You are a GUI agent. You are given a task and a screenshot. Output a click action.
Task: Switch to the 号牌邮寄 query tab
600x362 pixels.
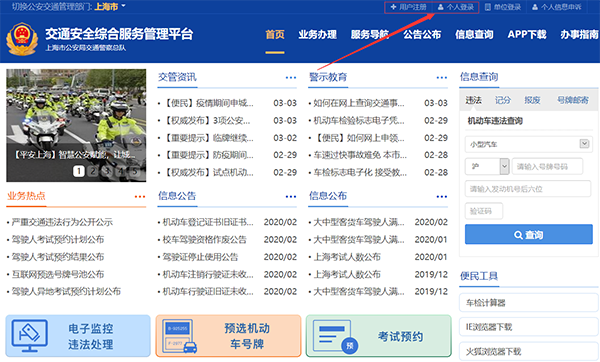(572, 100)
